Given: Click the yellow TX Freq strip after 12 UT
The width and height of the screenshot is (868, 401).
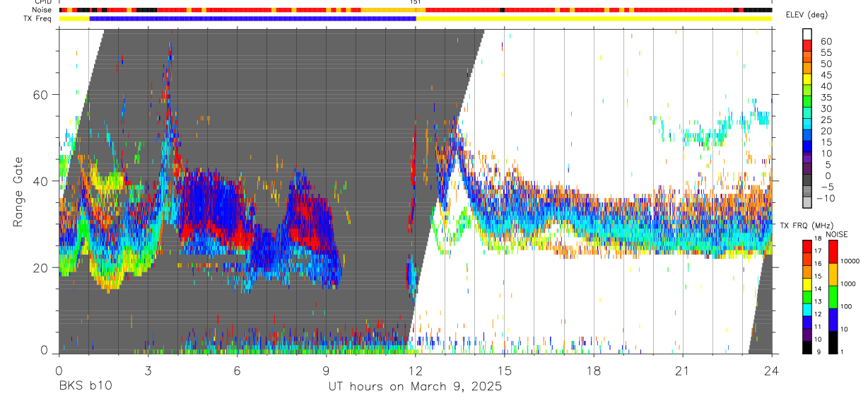Looking at the screenshot, I should (x=594, y=18).
